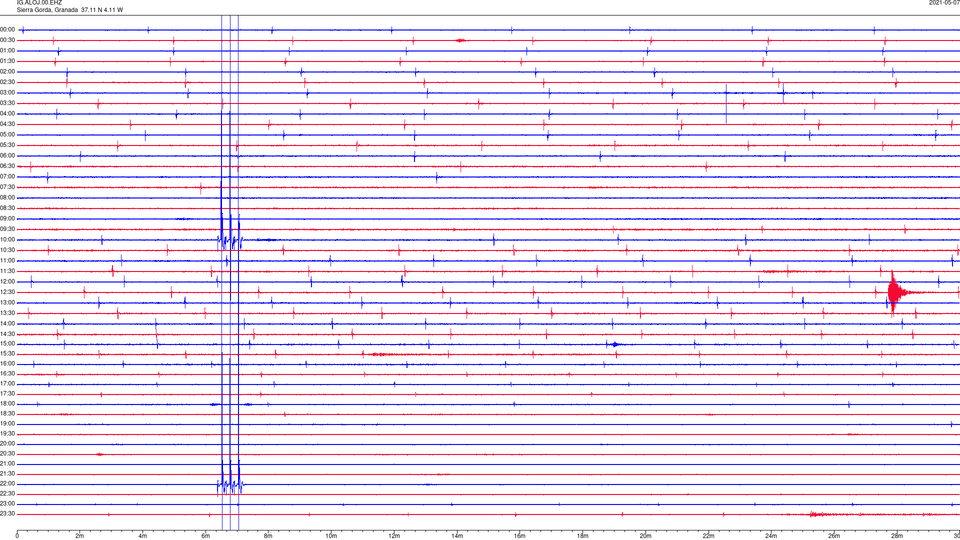The height and width of the screenshot is (540, 960).
Task: Select the 00:30 trace time label
Action: tap(8, 40)
